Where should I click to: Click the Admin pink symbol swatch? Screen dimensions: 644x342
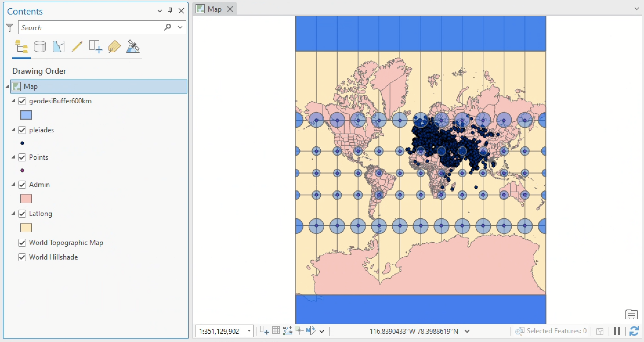(26, 199)
